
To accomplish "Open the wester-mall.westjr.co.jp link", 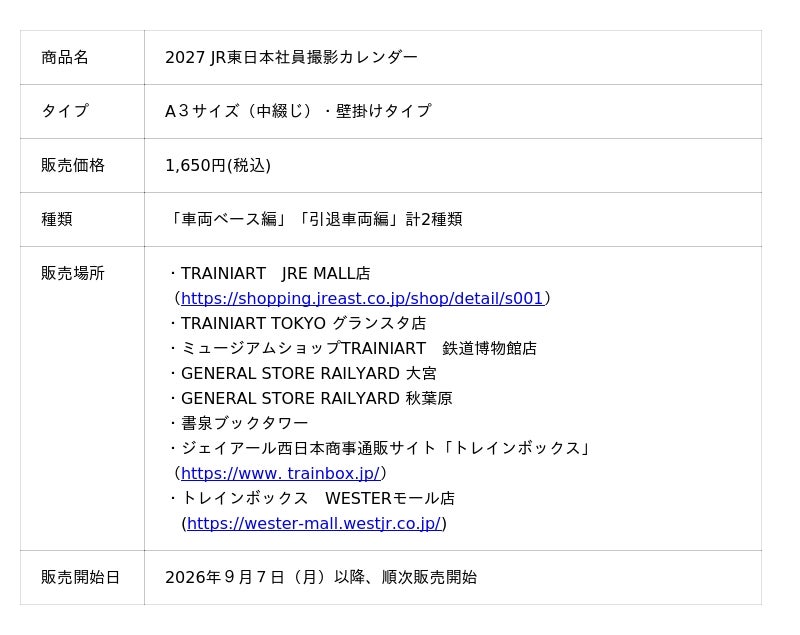I will (x=314, y=523).
